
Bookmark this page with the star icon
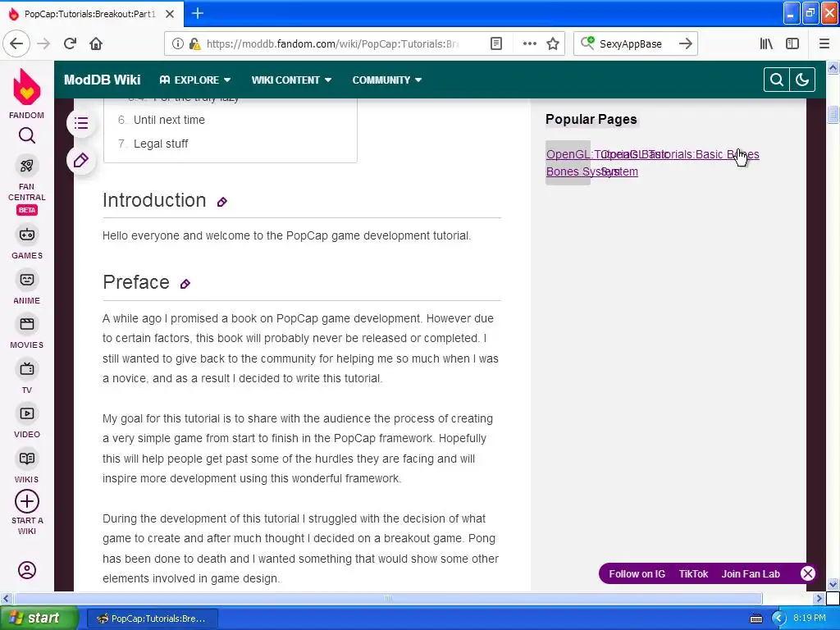coord(553,43)
